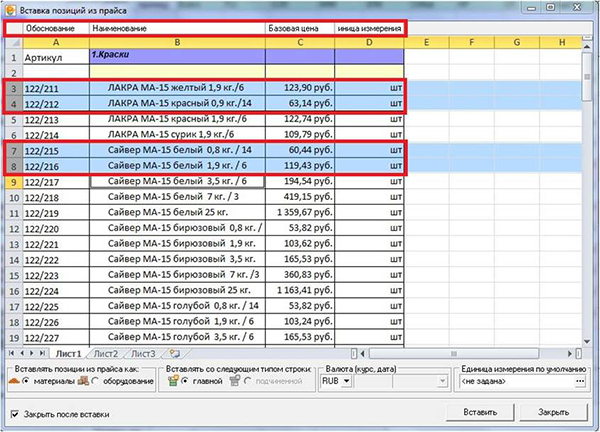The width and height of the screenshot is (600, 432).
Task: Click cell 'ЛАКРА МА-15 желтый 1,9 кг./6'
Action: click(177, 88)
